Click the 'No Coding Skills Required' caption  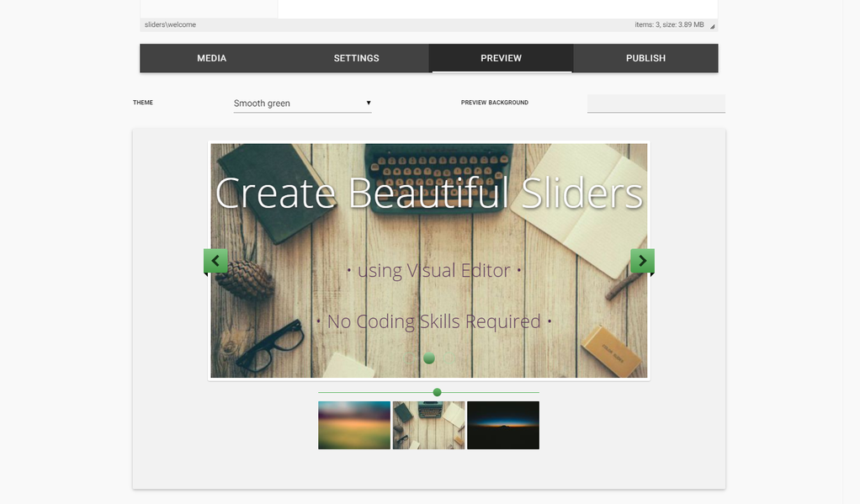click(x=434, y=321)
